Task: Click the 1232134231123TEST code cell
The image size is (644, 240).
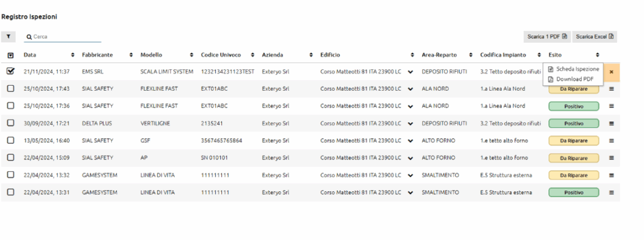Action: (228, 72)
